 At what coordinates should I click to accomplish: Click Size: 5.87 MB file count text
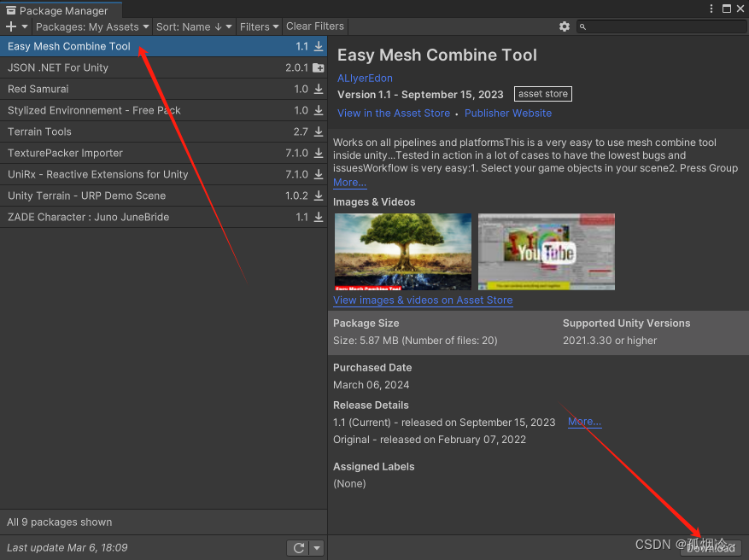coord(415,341)
